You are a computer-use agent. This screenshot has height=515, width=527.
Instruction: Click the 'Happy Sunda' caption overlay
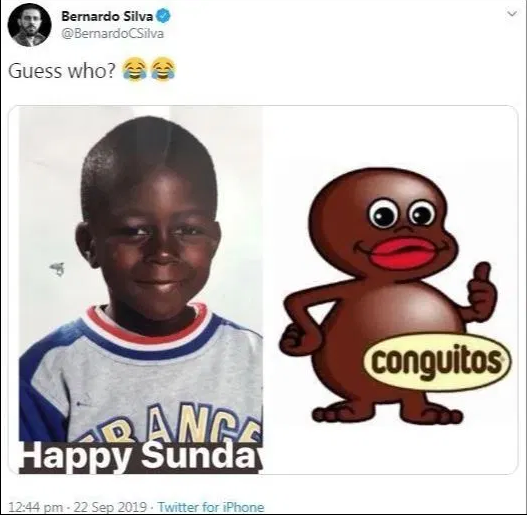coord(141,457)
